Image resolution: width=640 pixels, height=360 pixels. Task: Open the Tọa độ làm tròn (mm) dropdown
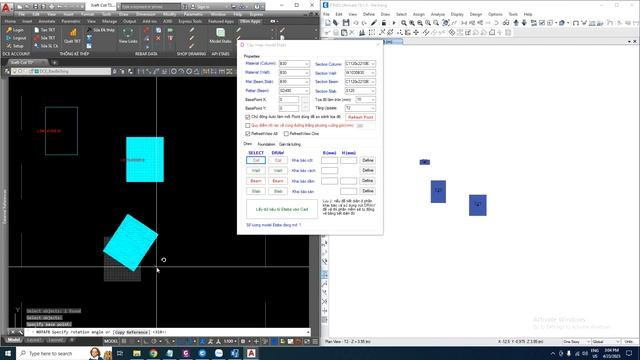coord(365,100)
